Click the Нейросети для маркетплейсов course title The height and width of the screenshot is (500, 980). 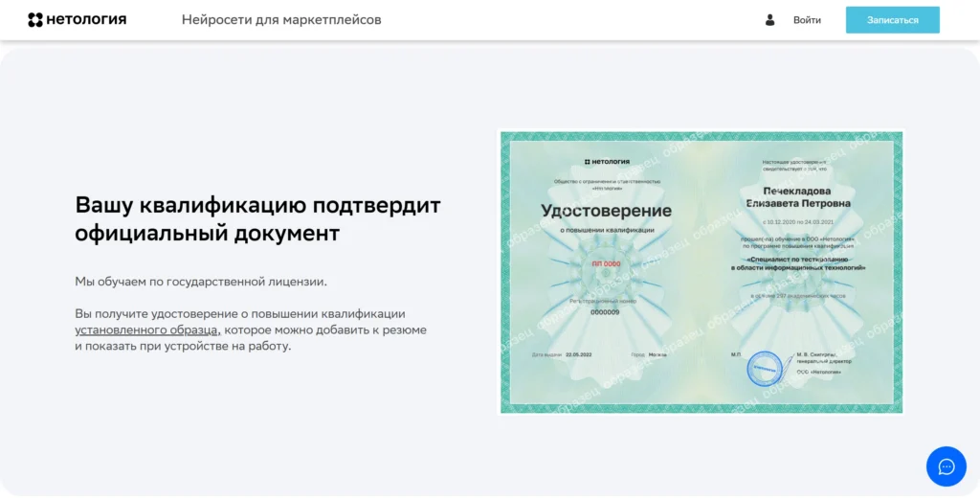click(281, 20)
